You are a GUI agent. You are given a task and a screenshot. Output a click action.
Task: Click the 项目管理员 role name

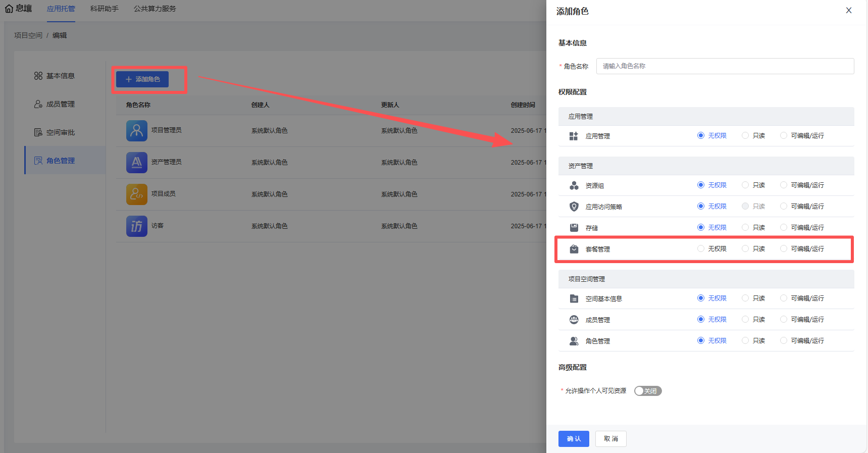(x=167, y=130)
